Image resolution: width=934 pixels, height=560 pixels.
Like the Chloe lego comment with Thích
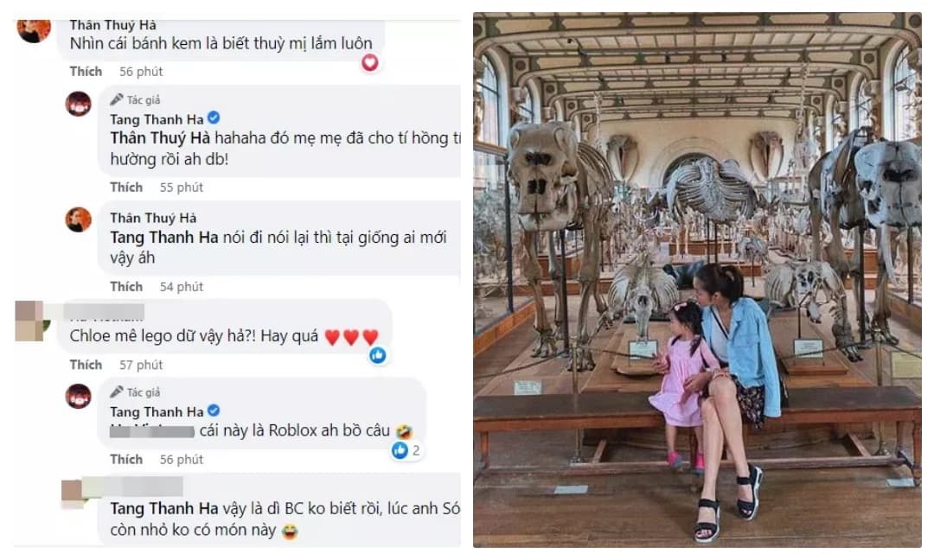click(x=86, y=365)
